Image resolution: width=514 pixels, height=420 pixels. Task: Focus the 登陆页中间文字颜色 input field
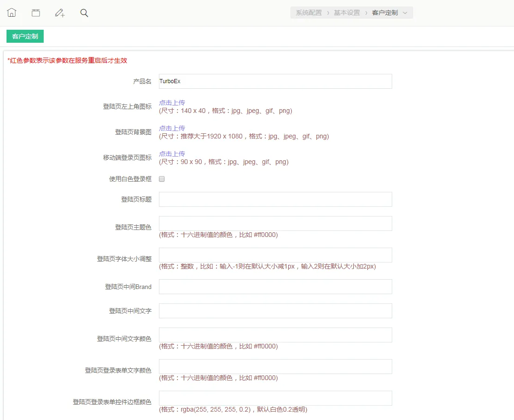click(275, 335)
